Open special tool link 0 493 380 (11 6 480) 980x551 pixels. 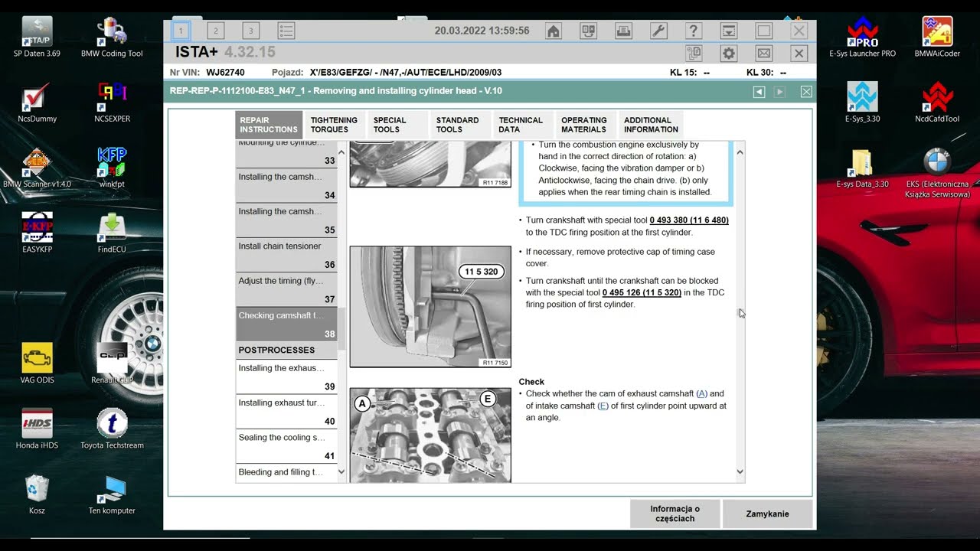coord(689,220)
